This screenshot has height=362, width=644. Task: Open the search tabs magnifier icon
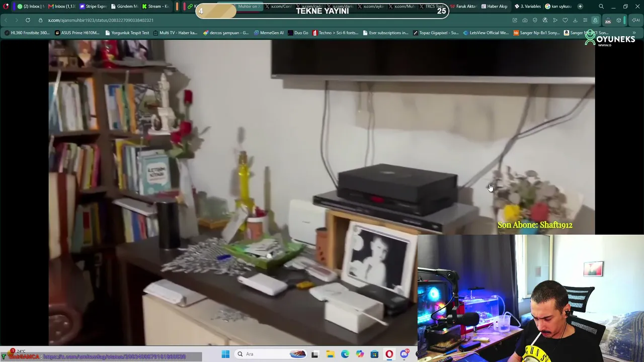(601, 7)
